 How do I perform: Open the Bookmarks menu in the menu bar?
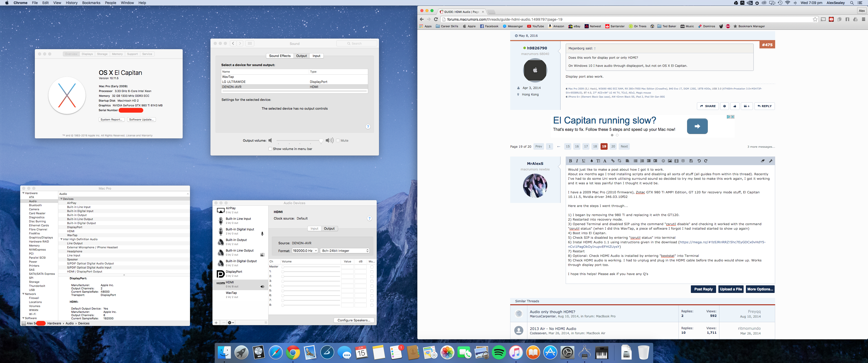point(91,3)
